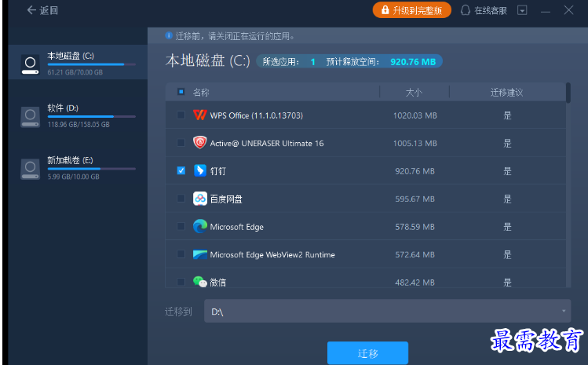Select 新加载卷 (E:) in the sidebar
This screenshot has width=588, height=365.
[x=78, y=166]
